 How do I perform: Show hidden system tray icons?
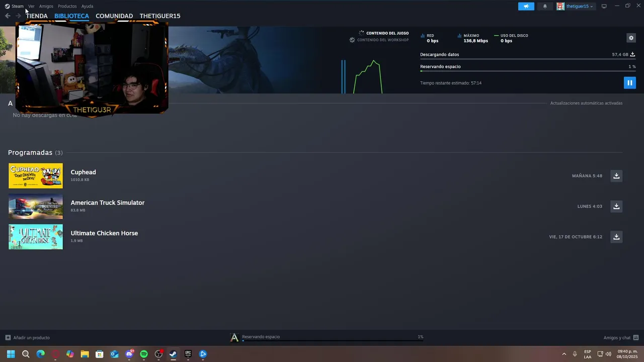coord(564,354)
